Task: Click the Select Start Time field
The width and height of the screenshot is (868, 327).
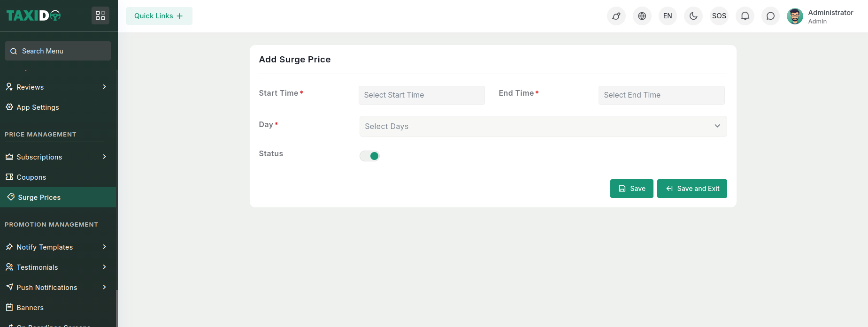Action: pos(421,95)
